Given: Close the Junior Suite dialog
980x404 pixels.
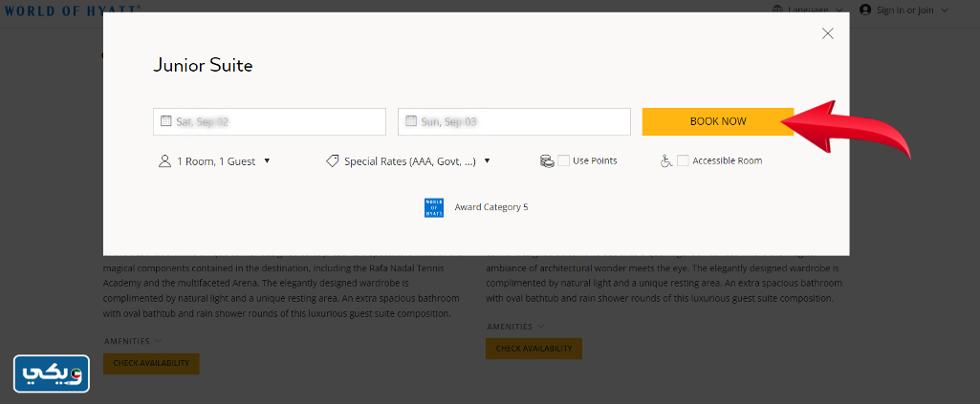Looking at the screenshot, I should [828, 33].
